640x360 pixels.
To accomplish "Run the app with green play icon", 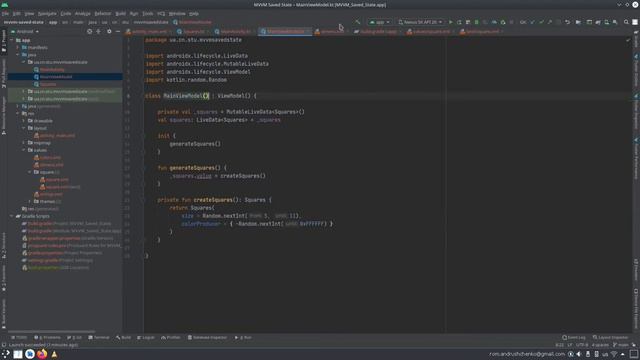I will click(451, 22).
